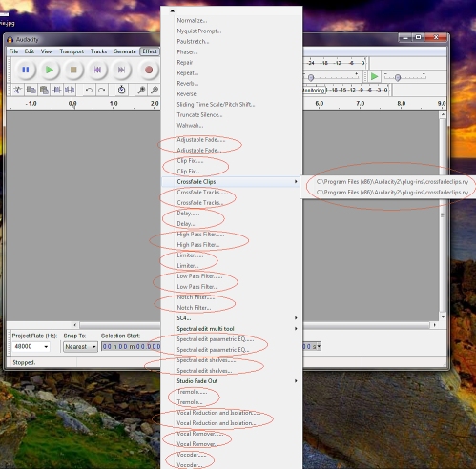Click the Stop transport button
Image resolution: width=476 pixels, height=469 pixels.
coord(73,70)
